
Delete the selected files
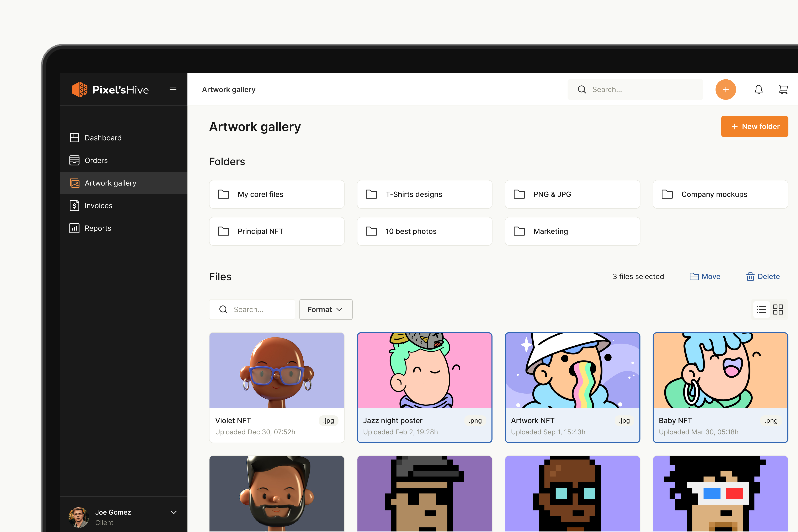[x=763, y=277]
